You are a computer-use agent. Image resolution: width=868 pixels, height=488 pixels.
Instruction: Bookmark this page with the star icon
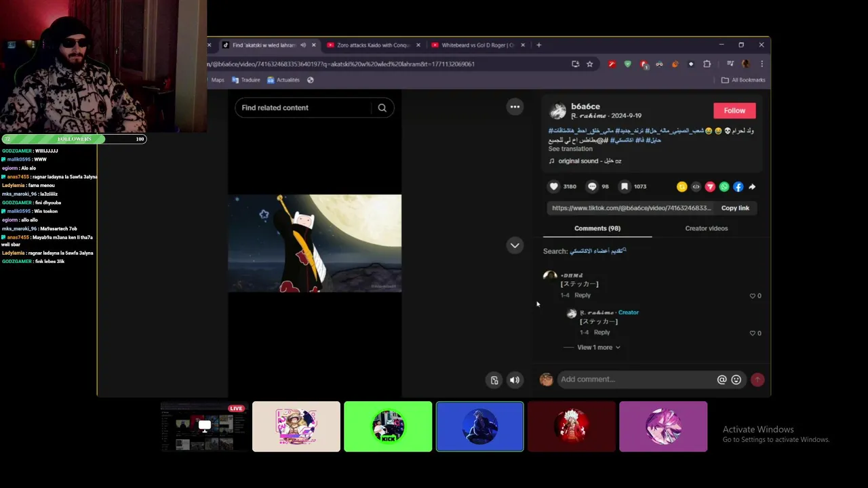pyautogui.click(x=589, y=64)
